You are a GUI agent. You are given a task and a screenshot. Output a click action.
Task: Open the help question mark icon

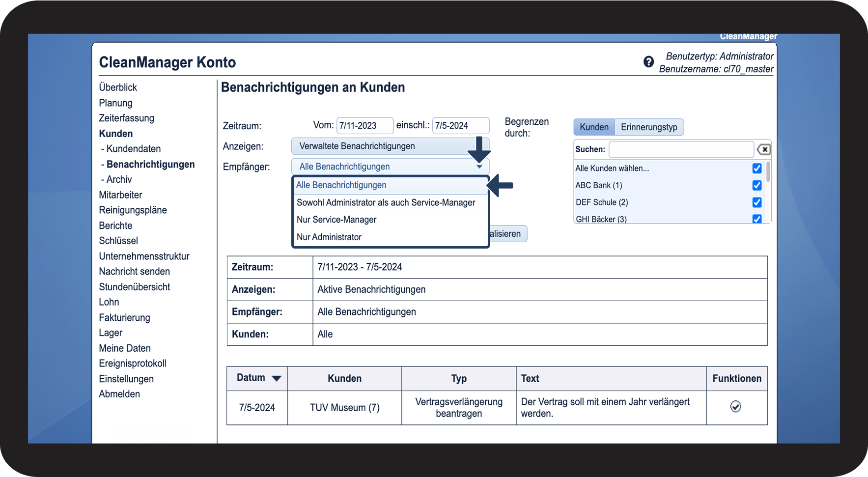point(648,62)
